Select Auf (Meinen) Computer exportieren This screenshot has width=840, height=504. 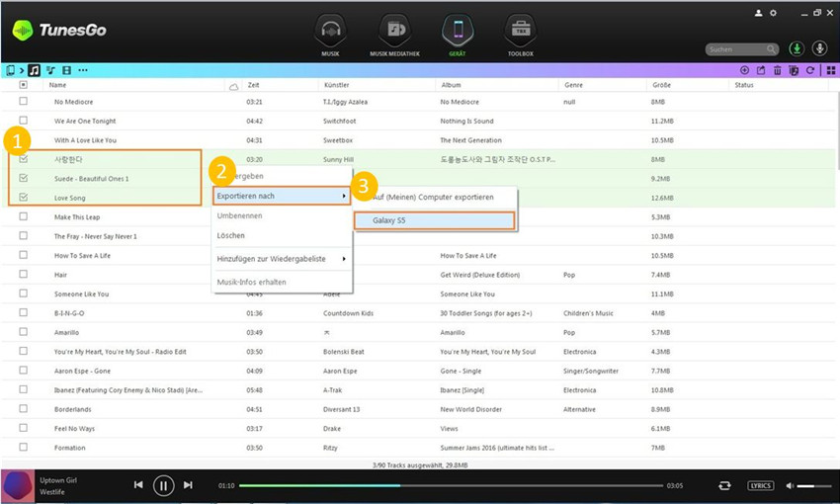[x=434, y=197]
